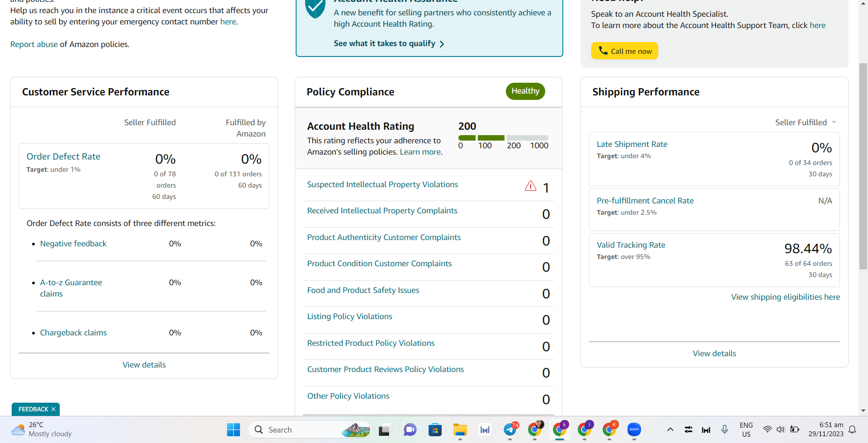The width and height of the screenshot is (868, 443).
Task: Open Received Intellectual Property Complaints
Action: 382,211
